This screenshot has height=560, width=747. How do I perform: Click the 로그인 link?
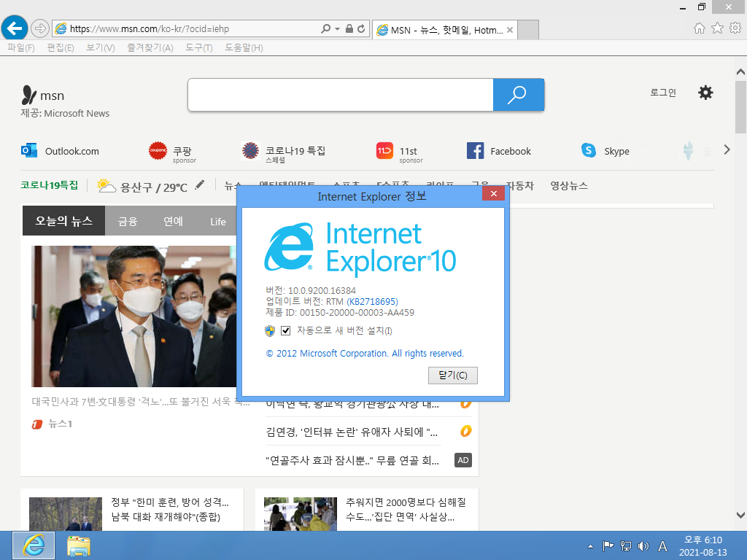click(x=663, y=93)
